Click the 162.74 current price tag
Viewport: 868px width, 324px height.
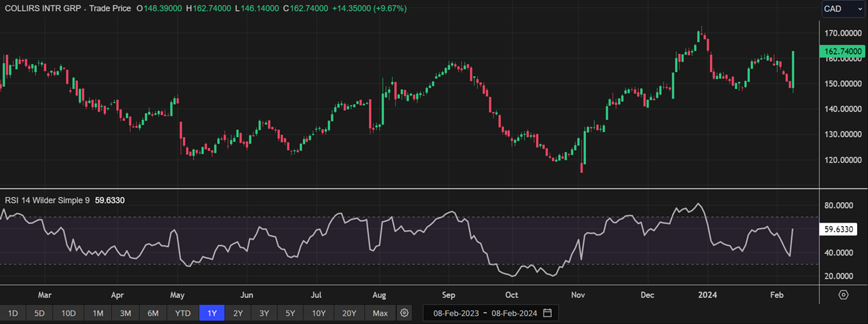[842, 51]
